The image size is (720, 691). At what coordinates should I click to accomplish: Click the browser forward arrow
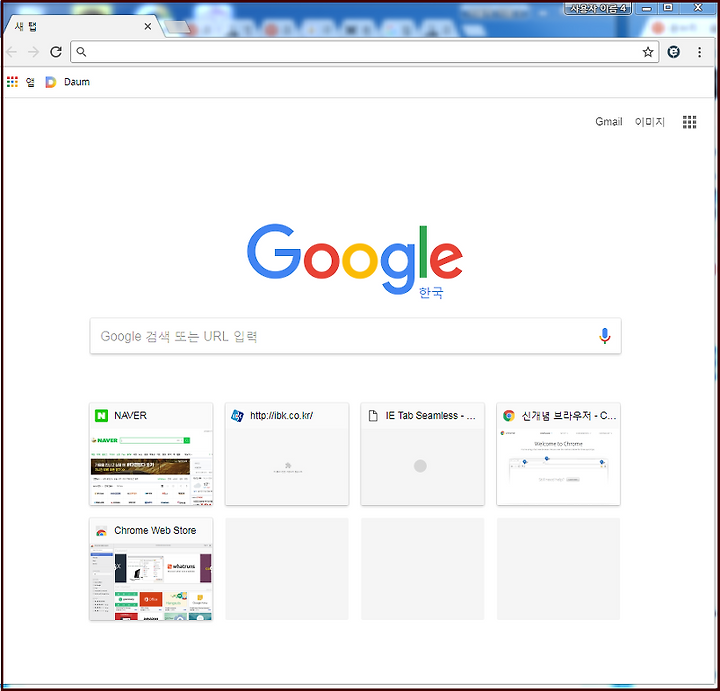point(34,52)
